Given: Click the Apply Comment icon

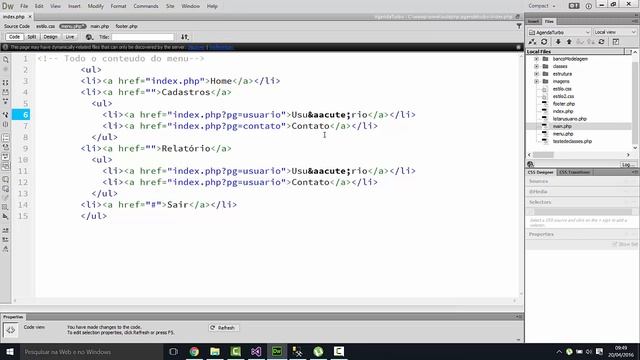Looking at the screenshot, I should [x=6, y=179].
